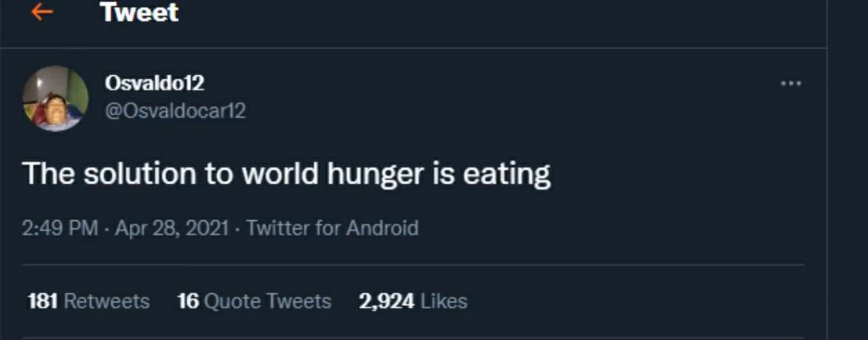The width and height of the screenshot is (868, 340).
Task: Open the three-dot more options menu
Action: pos(791,84)
